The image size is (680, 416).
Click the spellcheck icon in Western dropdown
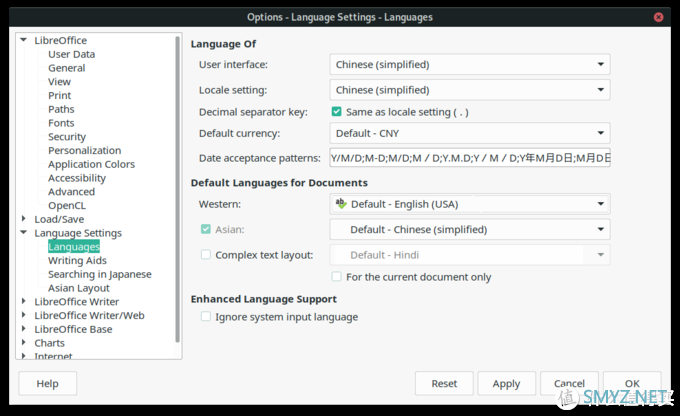[341, 203]
